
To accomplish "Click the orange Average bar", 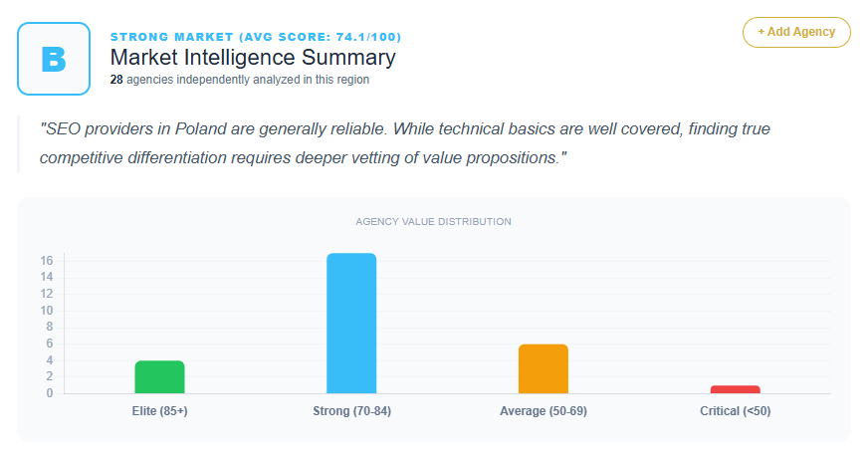I will click(x=543, y=368).
